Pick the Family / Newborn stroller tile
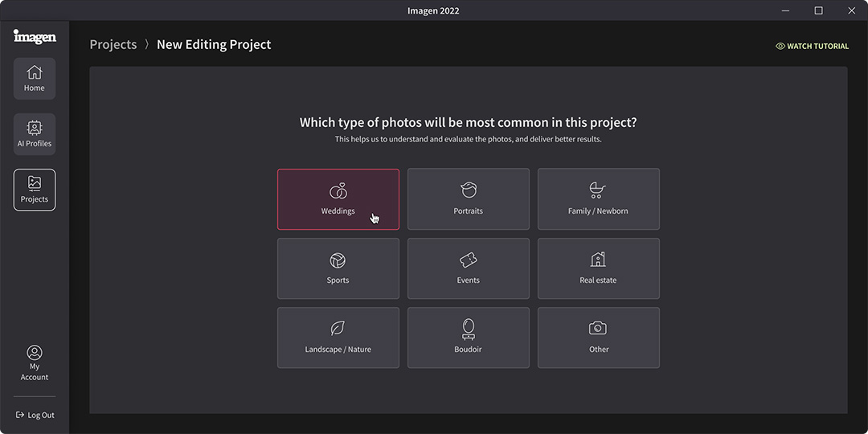Image resolution: width=868 pixels, height=434 pixels. click(599, 199)
